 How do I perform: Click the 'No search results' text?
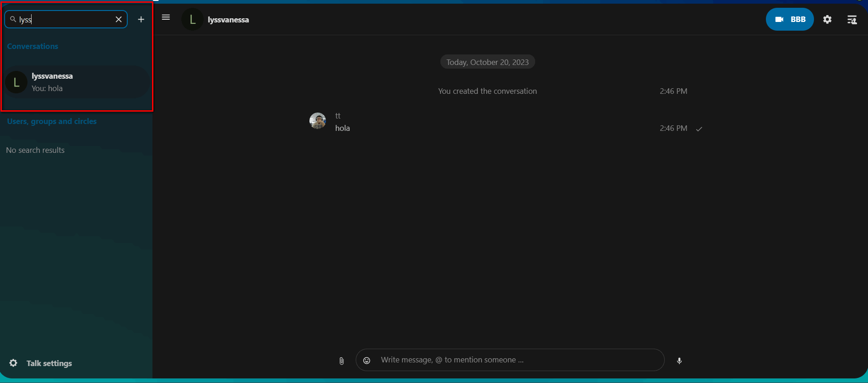pyautogui.click(x=35, y=150)
